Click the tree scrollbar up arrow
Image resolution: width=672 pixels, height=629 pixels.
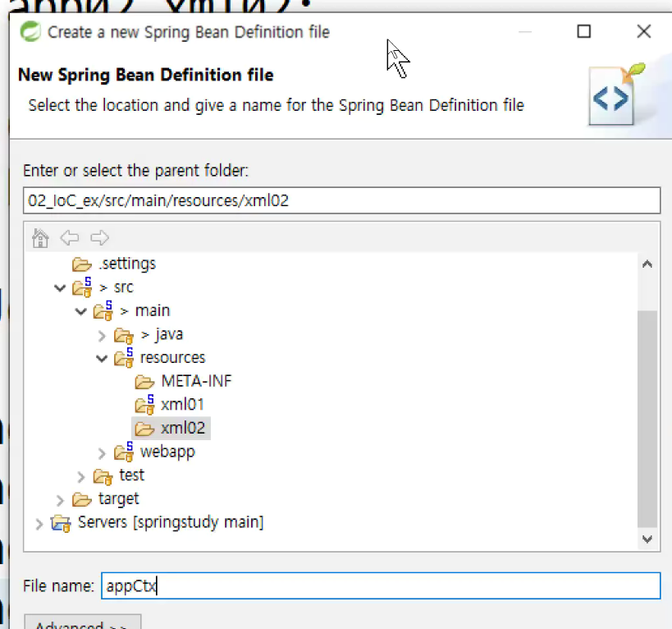coord(647,264)
